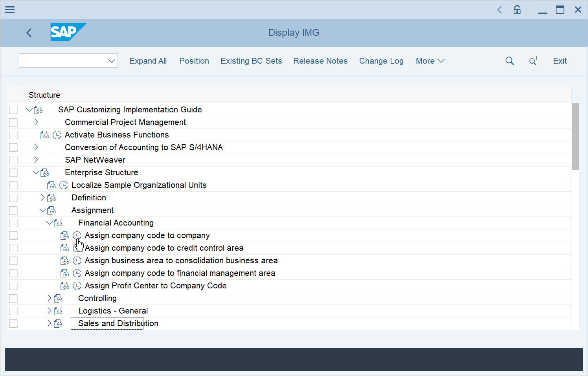The image size is (588, 376).
Task: Open the command field dropdown arrow
Action: pos(112,61)
